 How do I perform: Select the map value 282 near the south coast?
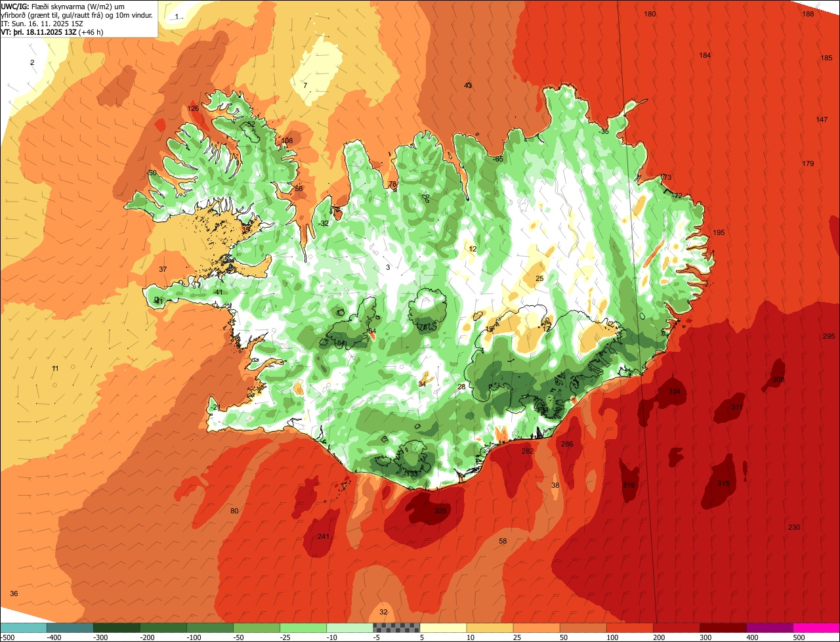[528, 451]
